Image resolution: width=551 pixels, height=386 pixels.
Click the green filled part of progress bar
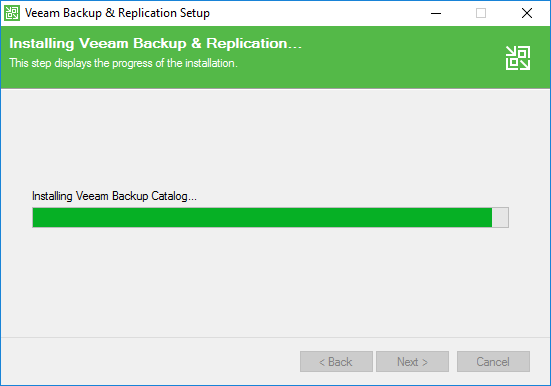tap(262, 218)
